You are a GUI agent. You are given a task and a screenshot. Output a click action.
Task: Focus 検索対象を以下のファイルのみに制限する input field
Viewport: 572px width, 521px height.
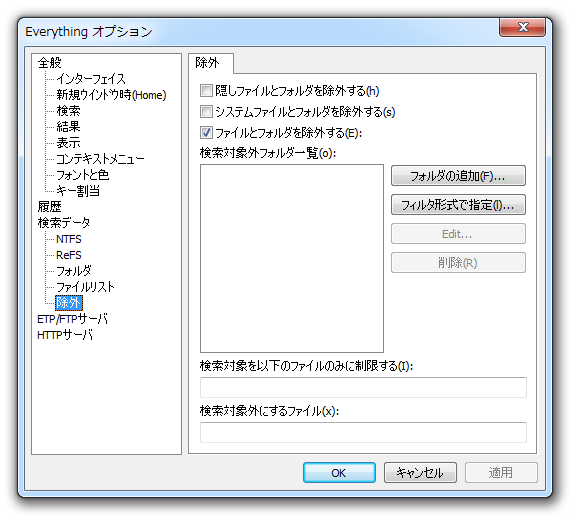[363, 387]
